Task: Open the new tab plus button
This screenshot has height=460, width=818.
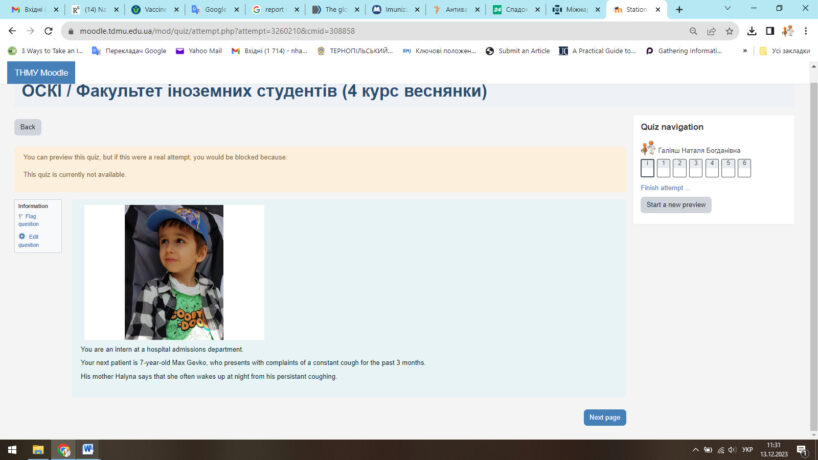Action: [x=680, y=9]
